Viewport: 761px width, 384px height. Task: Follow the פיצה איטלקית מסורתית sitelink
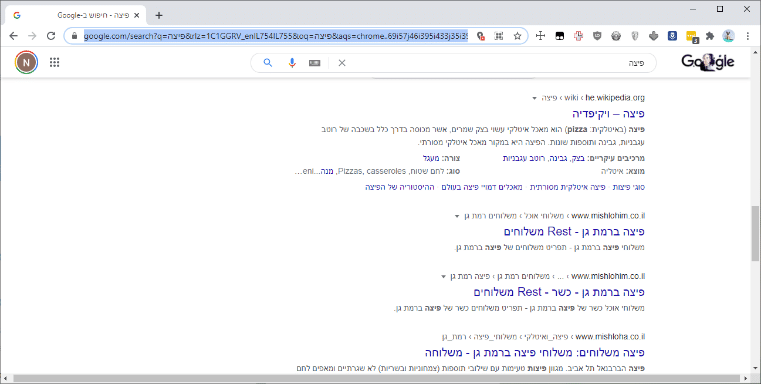pyautogui.click(x=568, y=187)
